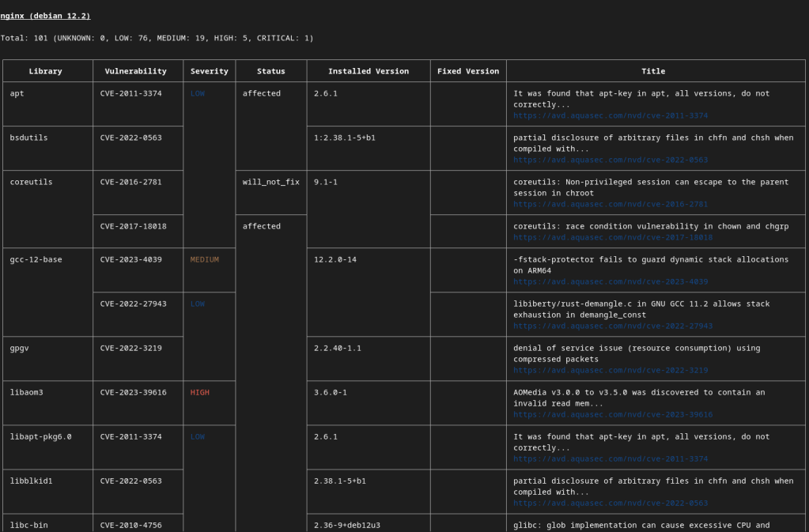809x532 pixels.
Task: Click the Installed Version column header
Action: click(x=368, y=71)
